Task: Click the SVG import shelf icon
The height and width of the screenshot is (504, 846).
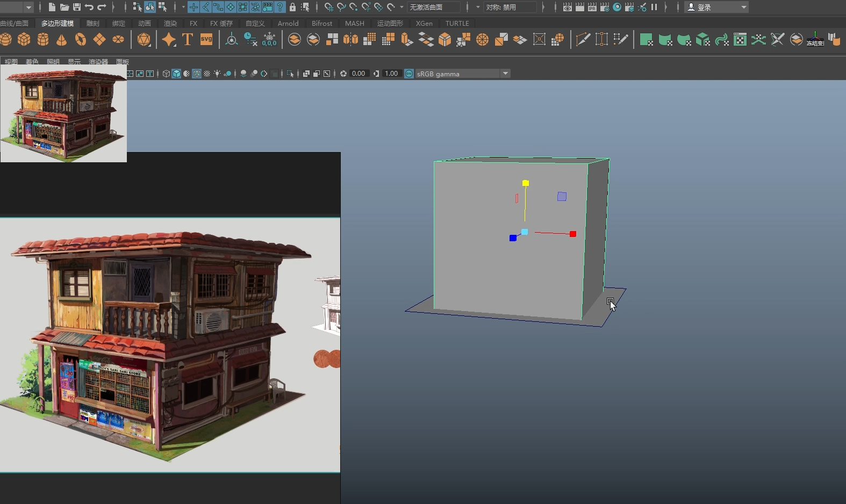Action: [x=206, y=39]
